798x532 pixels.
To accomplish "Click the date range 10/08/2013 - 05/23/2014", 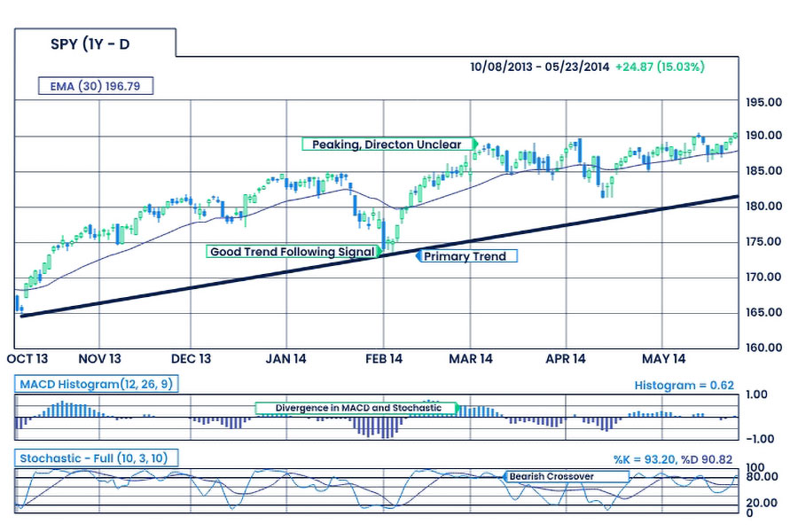I will [539, 66].
